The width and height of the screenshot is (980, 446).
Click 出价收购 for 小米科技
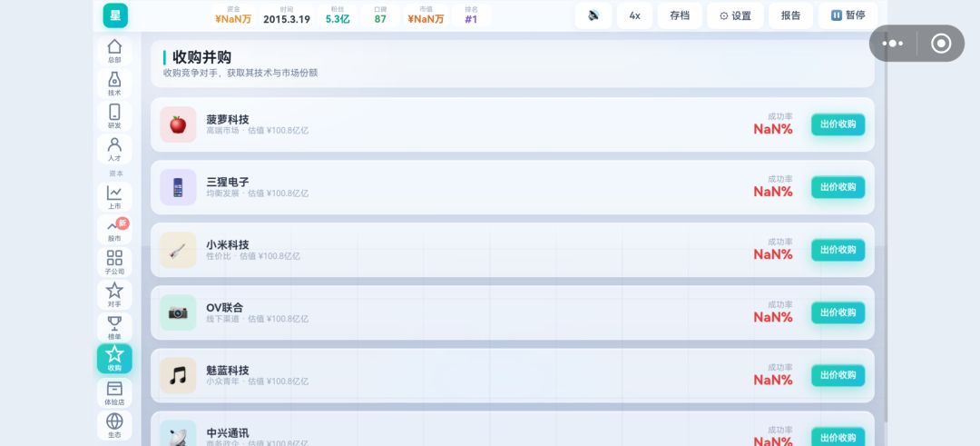pyautogui.click(x=838, y=250)
